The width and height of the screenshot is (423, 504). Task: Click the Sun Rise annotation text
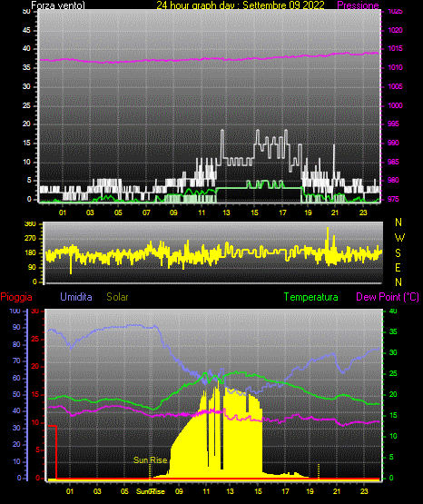click(x=151, y=460)
